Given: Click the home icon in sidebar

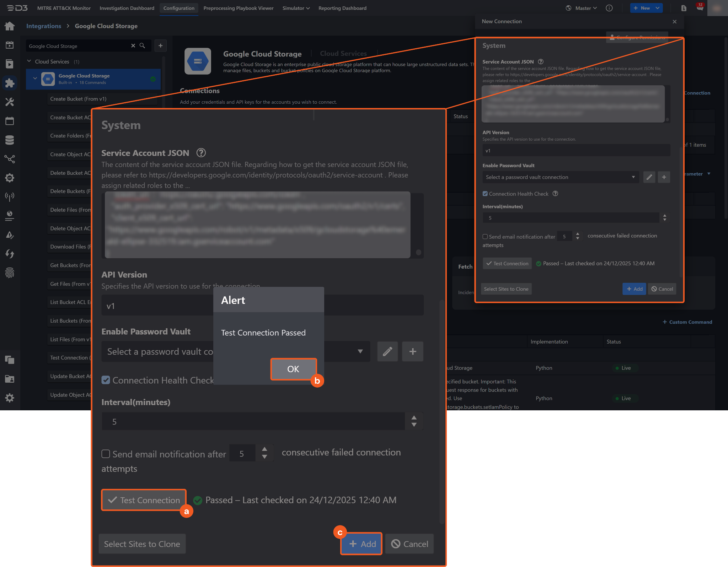Looking at the screenshot, I should point(10,26).
